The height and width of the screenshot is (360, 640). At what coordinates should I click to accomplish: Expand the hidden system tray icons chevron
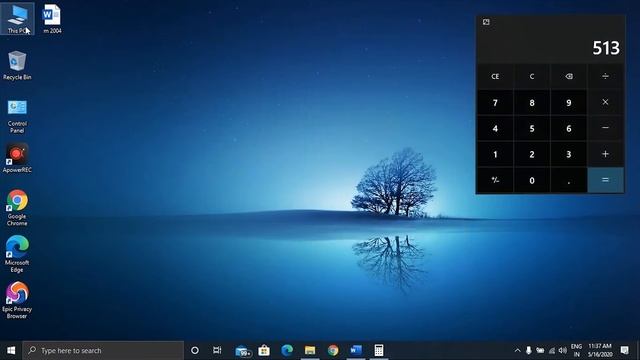(x=517, y=350)
